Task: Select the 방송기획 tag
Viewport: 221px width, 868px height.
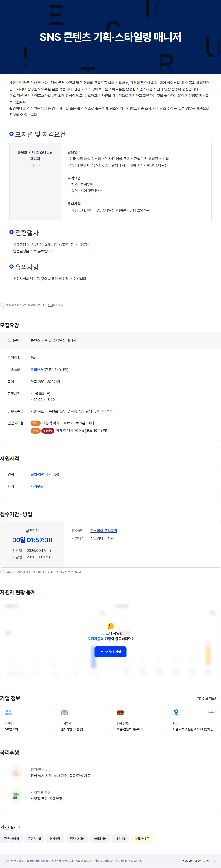Action: click(x=121, y=839)
